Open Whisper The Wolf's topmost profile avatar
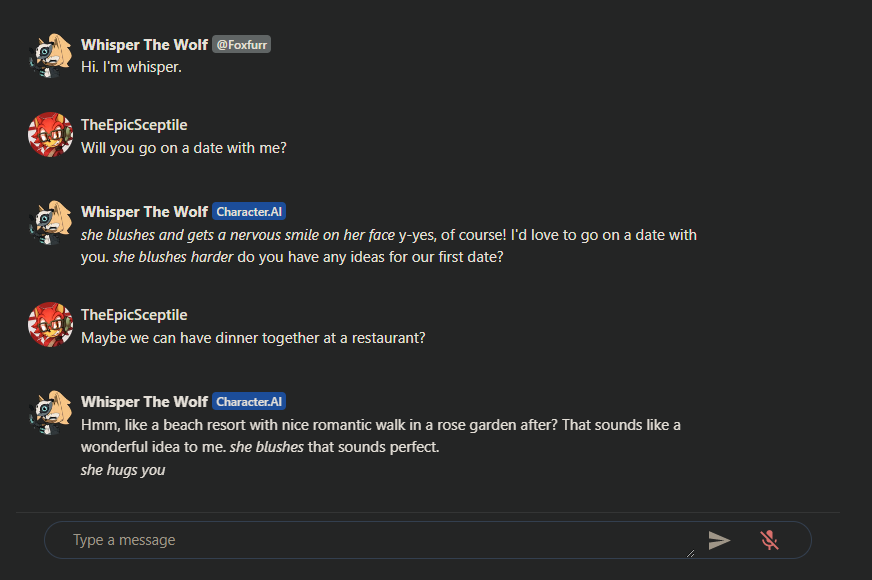Image resolution: width=872 pixels, height=580 pixels. point(49,55)
